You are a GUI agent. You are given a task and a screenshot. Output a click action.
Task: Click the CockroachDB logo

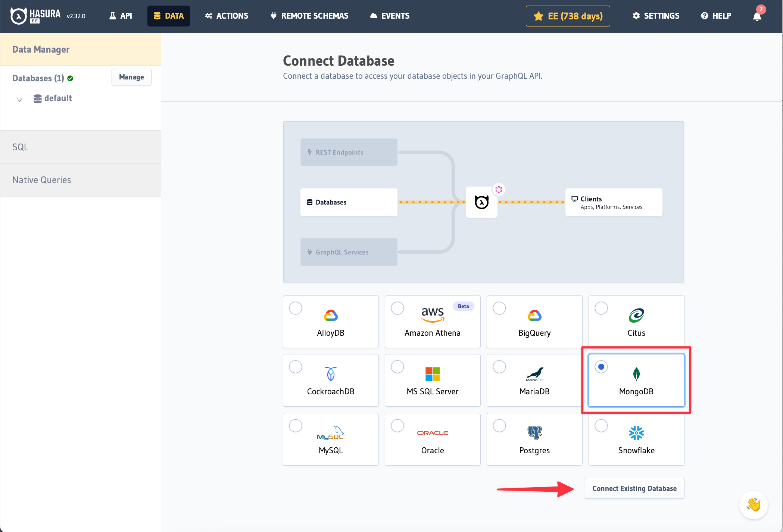coord(331,374)
